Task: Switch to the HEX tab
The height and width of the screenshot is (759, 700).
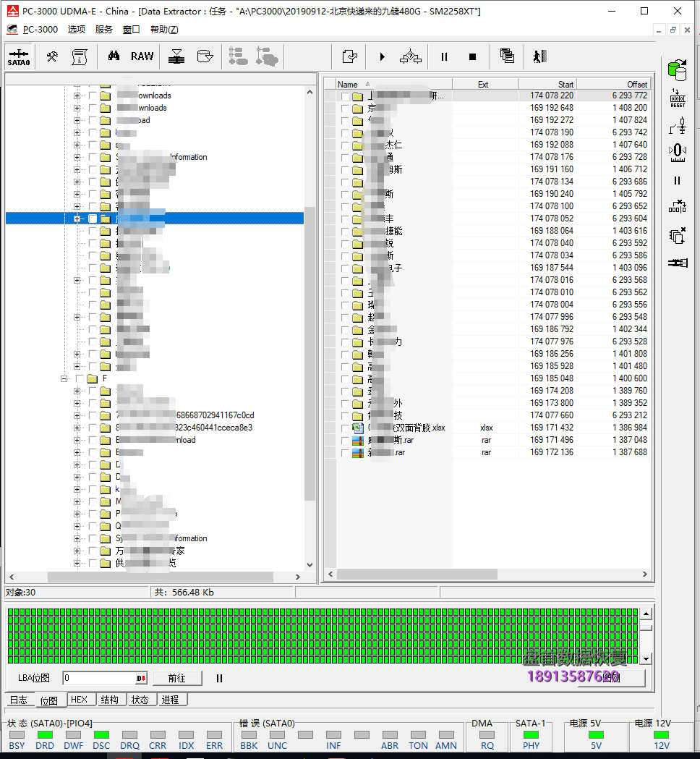Action: [79, 700]
